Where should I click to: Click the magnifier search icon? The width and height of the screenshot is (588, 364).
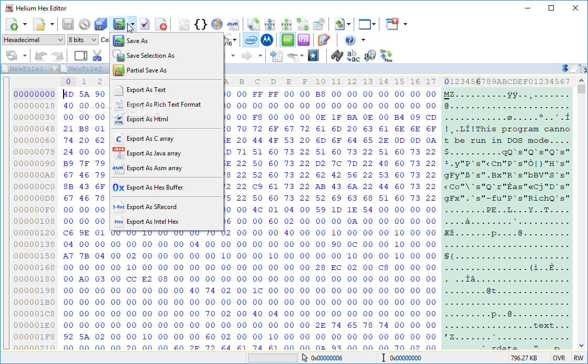(x=370, y=56)
